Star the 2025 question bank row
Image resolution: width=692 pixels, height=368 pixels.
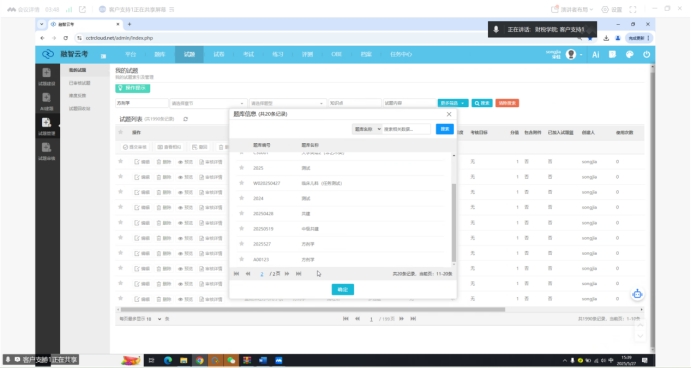click(241, 168)
